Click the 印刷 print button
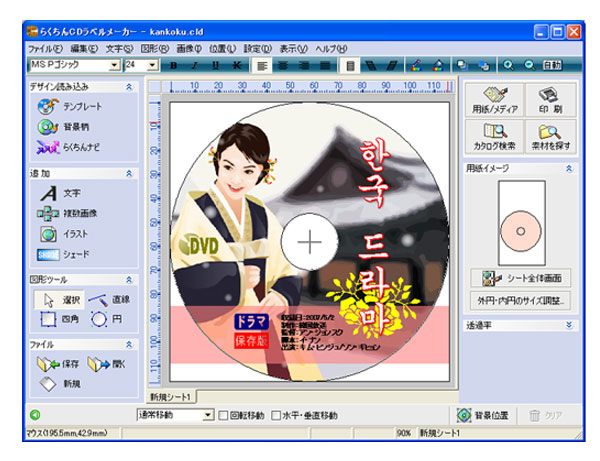Image resolution: width=600 pixels, height=461 pixels. click(551, 100)
